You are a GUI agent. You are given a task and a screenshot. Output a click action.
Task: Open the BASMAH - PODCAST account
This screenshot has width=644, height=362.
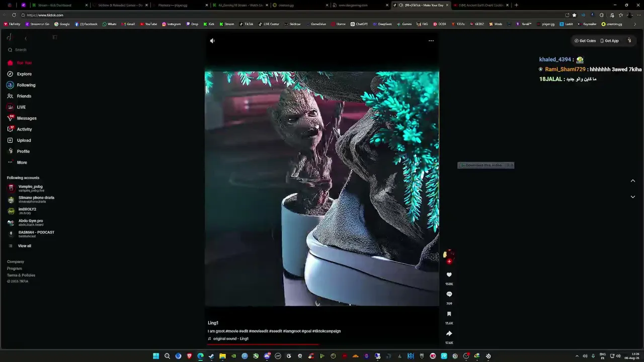31,234
